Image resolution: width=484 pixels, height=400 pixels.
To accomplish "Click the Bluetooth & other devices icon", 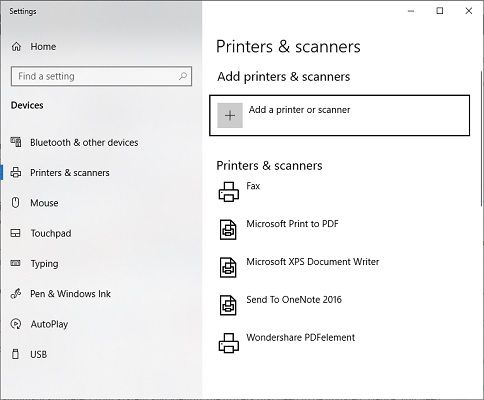I will (16, 142).
